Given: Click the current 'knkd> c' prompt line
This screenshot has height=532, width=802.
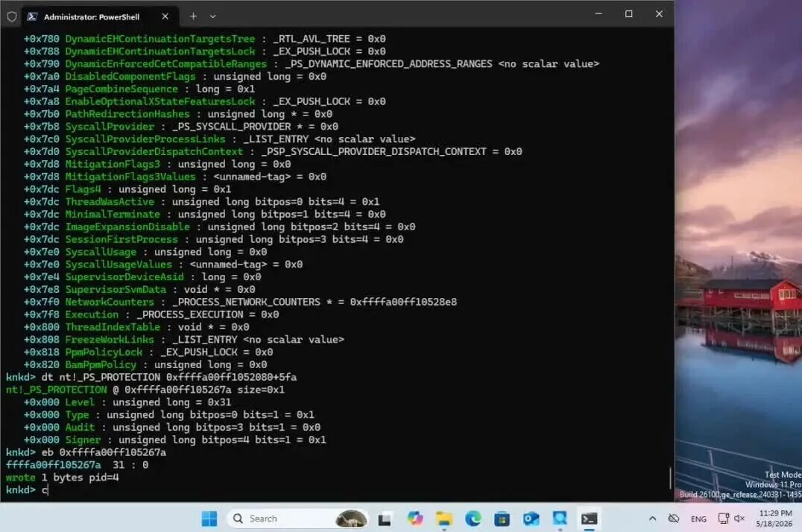Looking at the screenshot, I should pyautogui.click(x=27, y=490).
